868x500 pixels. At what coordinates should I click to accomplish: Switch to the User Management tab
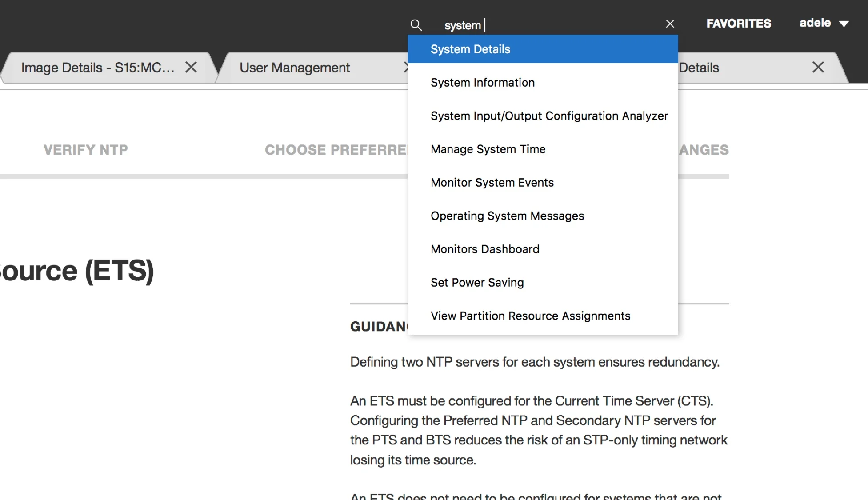[295, 68]
